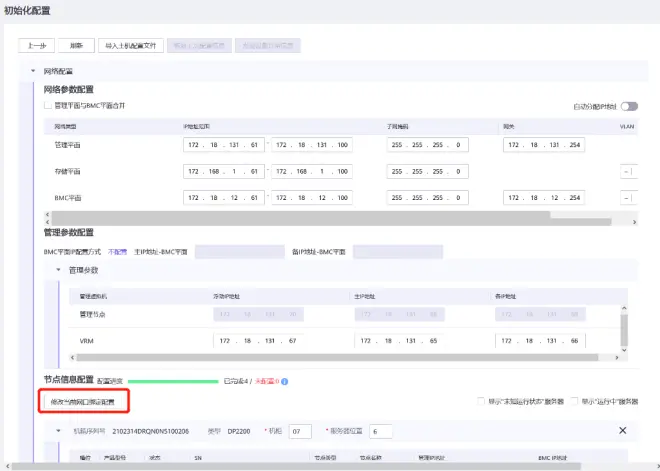The image size is (660, 471).
Task: Click the 存储平面 row label
Action: [67, 171]
